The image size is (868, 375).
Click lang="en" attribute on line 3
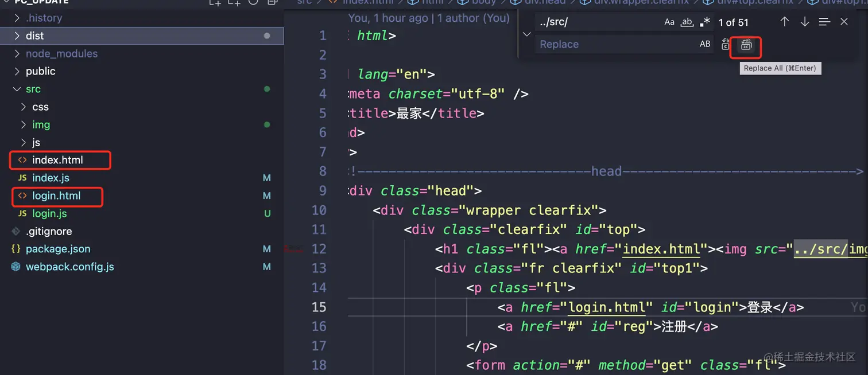[393, 75]
